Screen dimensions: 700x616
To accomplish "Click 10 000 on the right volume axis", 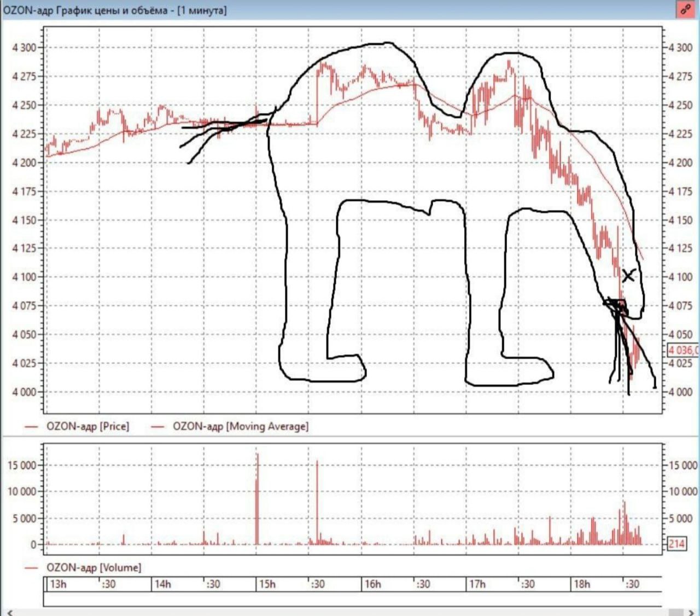I will (x=683, y=491).
